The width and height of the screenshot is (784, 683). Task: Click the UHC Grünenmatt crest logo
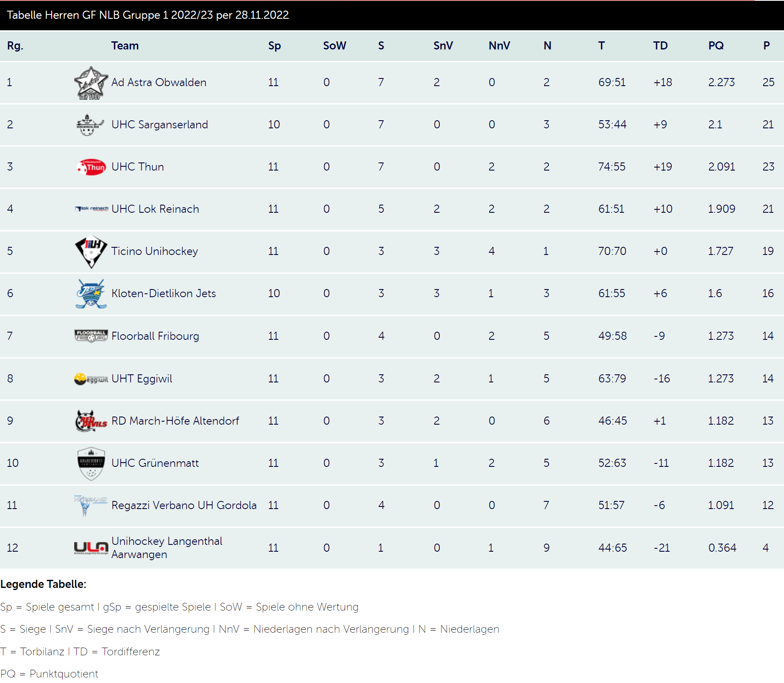[x=91, y=463]
